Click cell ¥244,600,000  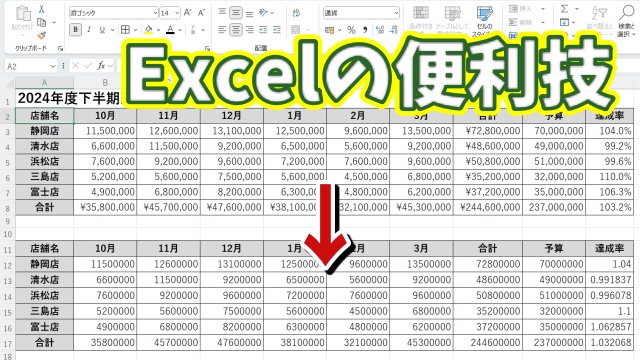[488, 207]
